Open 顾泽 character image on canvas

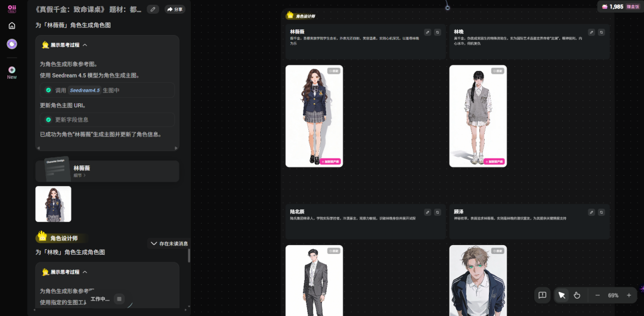click(478, 281)
